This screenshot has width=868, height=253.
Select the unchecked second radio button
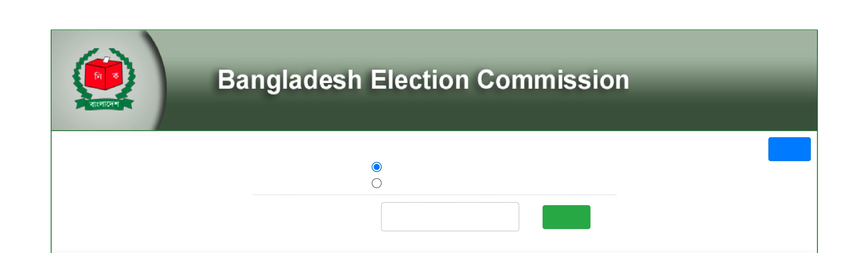pyautogui.click(x=376, y=183)
